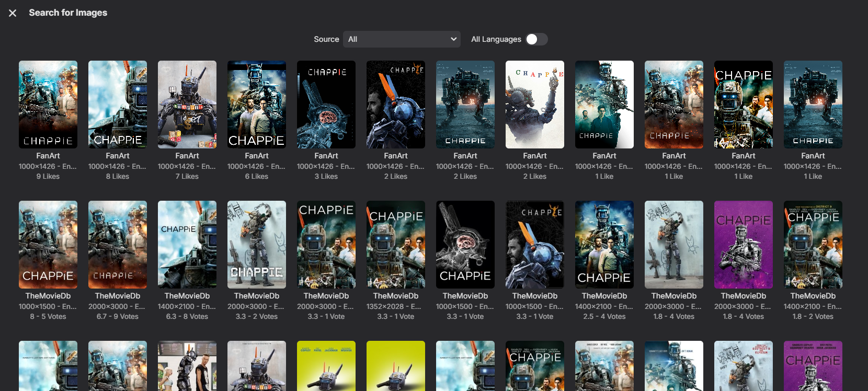This screenshot has height=391, width=868.
Task: Select the TheMovieDb poster rated 3.3 with 2 Votes
Action: 257,245
